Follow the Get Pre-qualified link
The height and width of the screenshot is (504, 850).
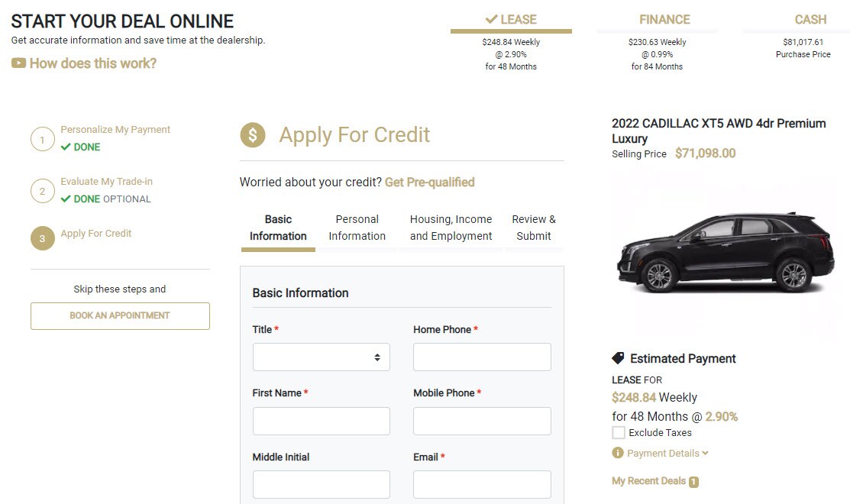(x=429, y=183)
